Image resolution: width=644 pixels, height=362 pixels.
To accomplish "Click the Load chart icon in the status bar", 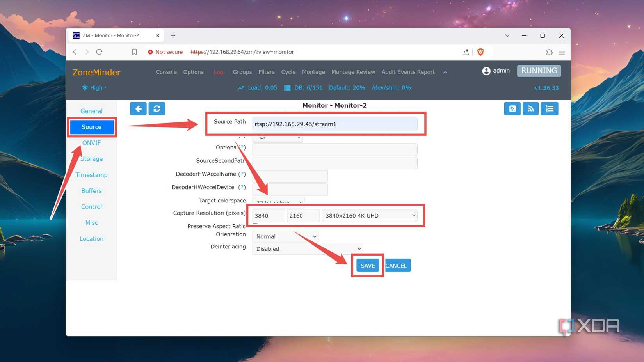I will (x=241, y=88).
